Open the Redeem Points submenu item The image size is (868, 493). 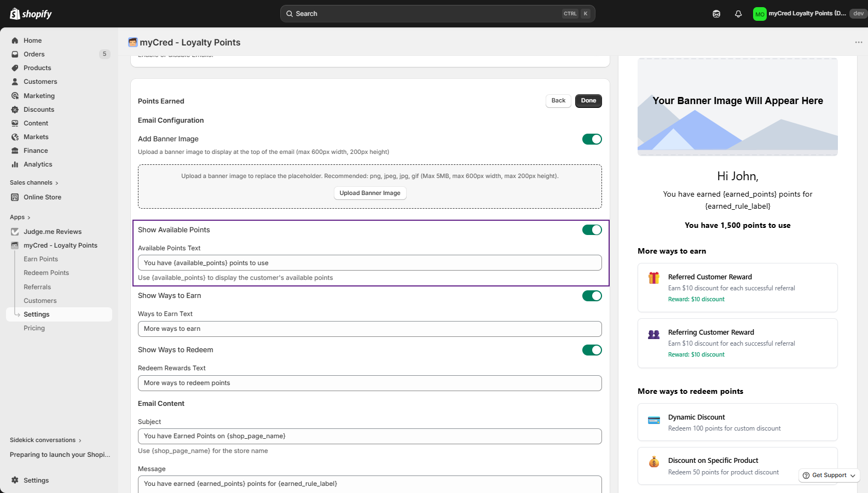(x=46, y=273)
